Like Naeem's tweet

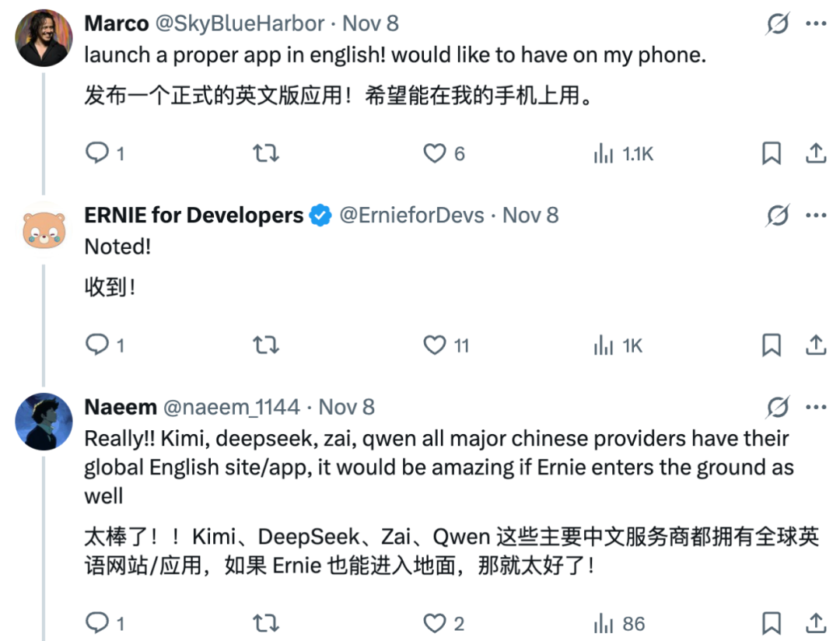click(436, 623)
